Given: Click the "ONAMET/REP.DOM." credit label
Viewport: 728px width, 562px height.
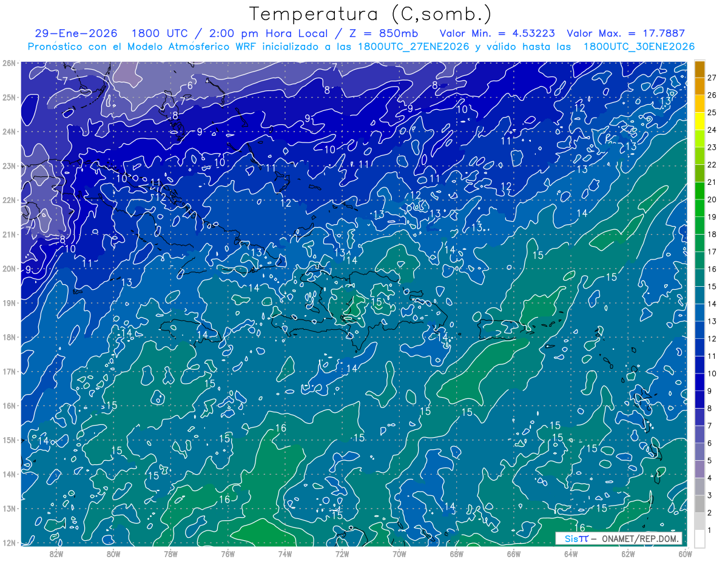Looking at the screenshot, I should [639, 538].
